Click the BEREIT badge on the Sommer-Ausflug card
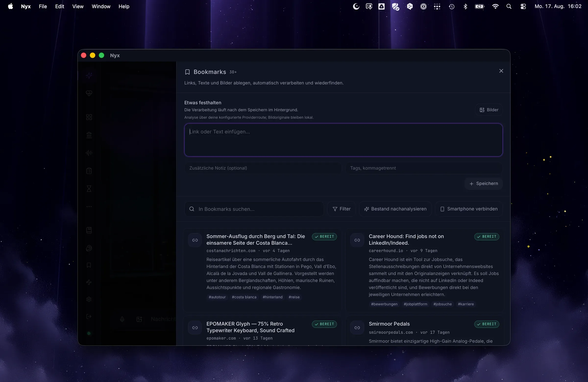The width and height of the screenshot is (588, 382). [x=324, y=237]
